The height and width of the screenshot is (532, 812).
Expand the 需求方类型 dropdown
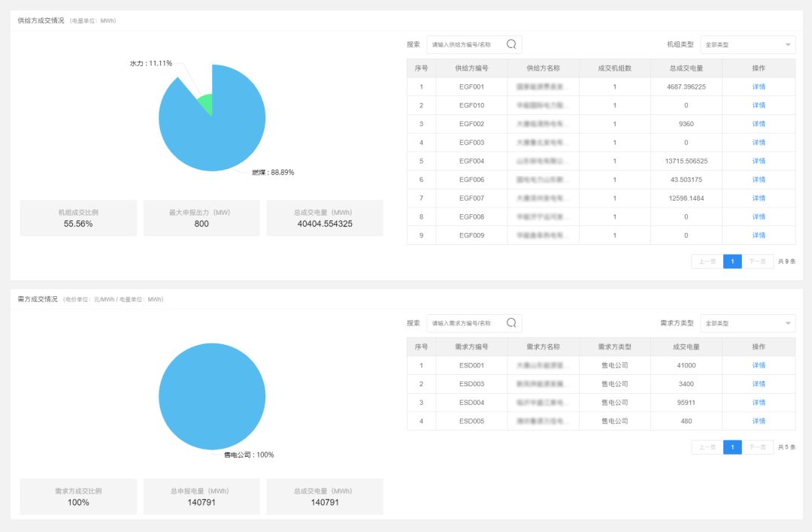tap(747, 324)
